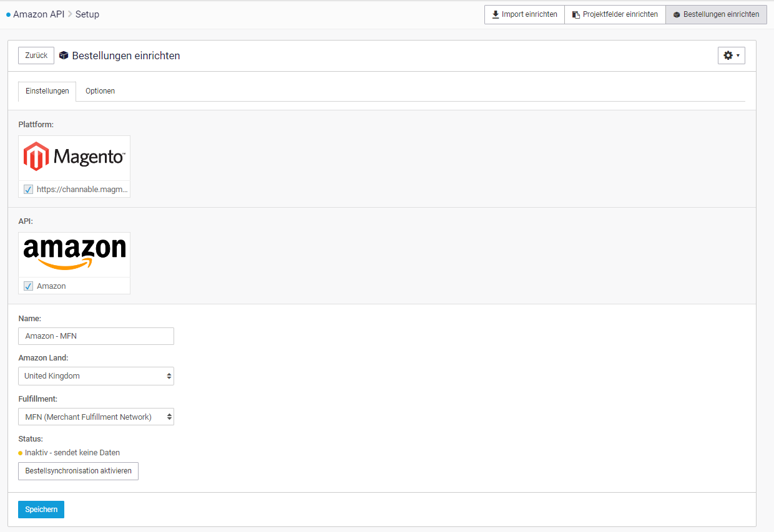
Task: Open the gear settings dropdown
Action: pos(731,56)
